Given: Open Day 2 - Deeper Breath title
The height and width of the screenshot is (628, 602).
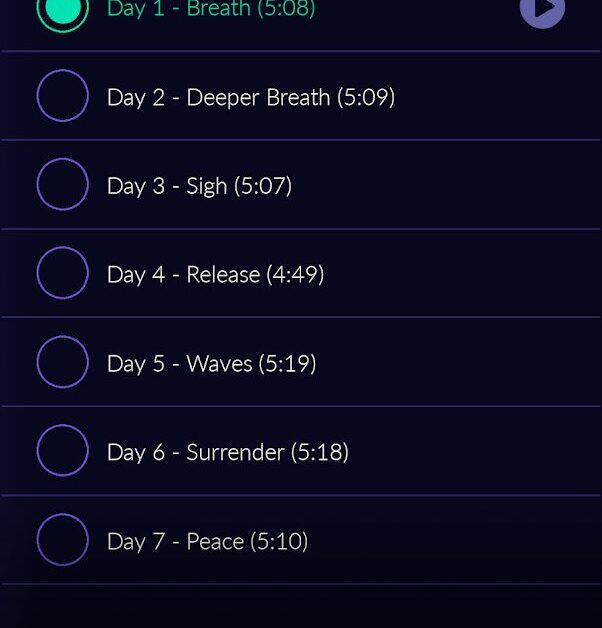Looking at the screenshot, I should (218, 98).
